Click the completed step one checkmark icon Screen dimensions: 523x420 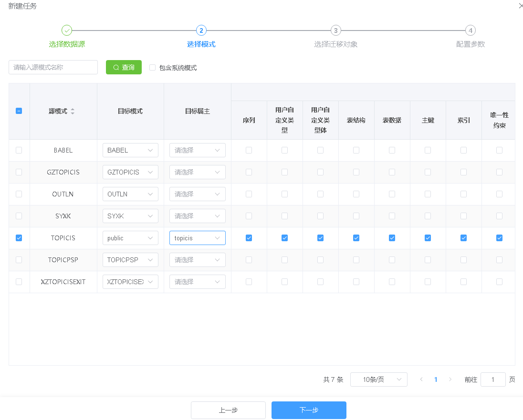coord(67,31)
